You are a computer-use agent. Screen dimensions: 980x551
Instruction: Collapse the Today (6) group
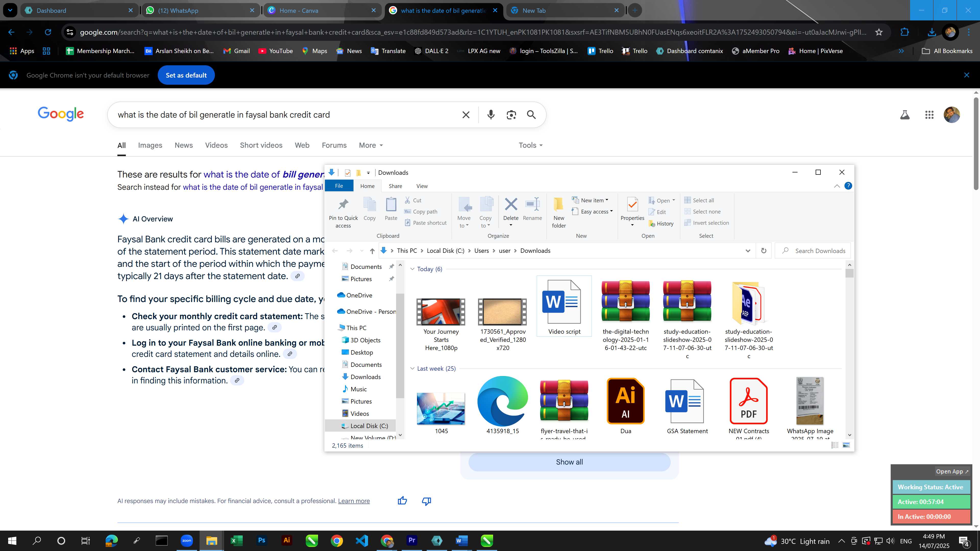pos(412,269)
